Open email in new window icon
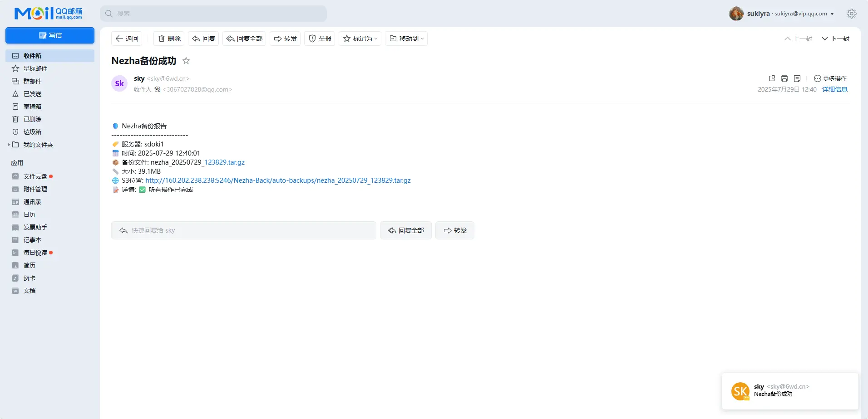This screenshot has height=419, width=868. pos(772,78)
